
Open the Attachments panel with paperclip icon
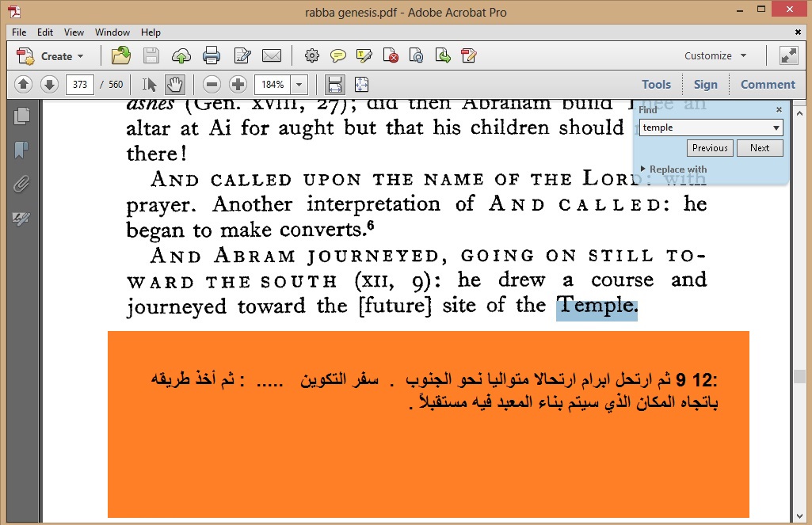(21, 185)
